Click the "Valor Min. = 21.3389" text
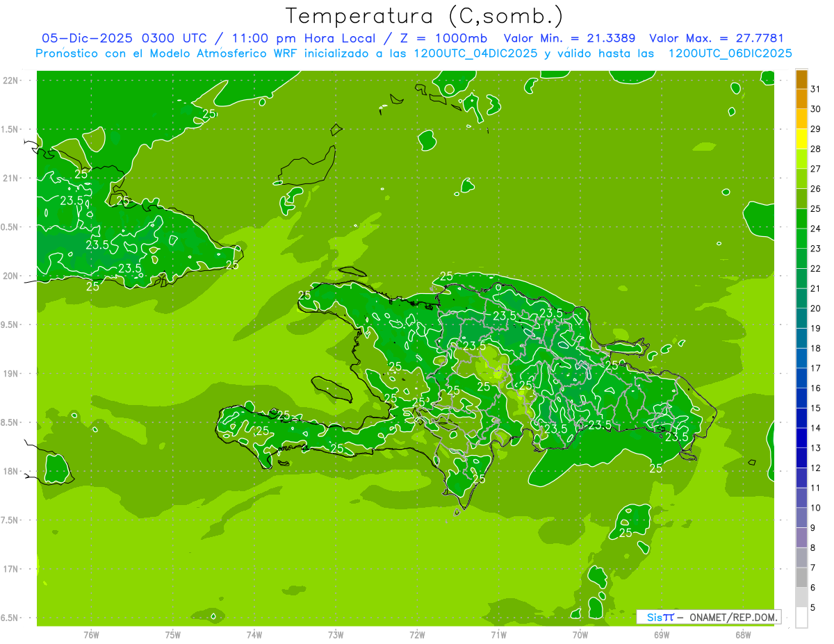The height and width of the screenshot is (644, 834). [569, 38]
